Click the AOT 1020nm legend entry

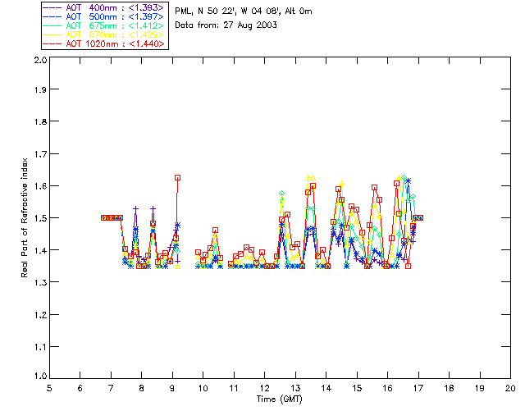click(104, 43)
